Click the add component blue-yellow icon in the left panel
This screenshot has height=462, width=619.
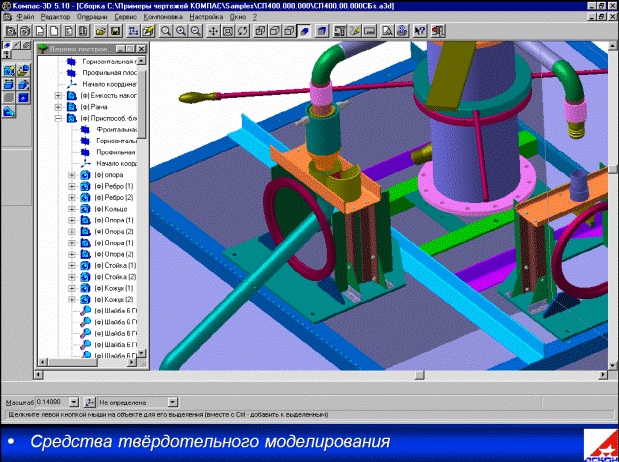click(9, 71)
